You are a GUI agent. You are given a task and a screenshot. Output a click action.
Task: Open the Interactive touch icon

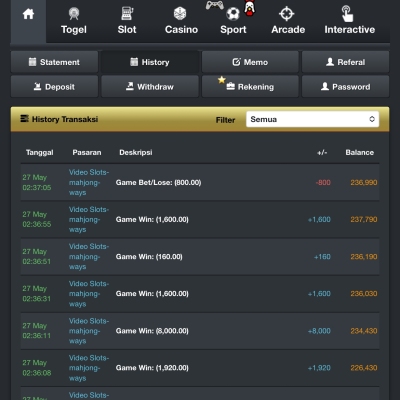347,14
